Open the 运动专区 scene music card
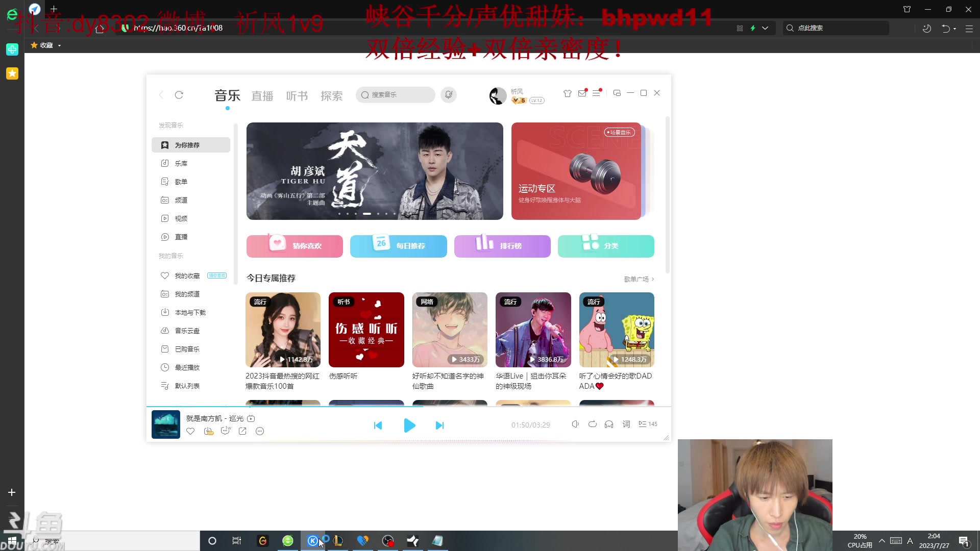Viewport: 980px width, 551px height. pos(576,171)
